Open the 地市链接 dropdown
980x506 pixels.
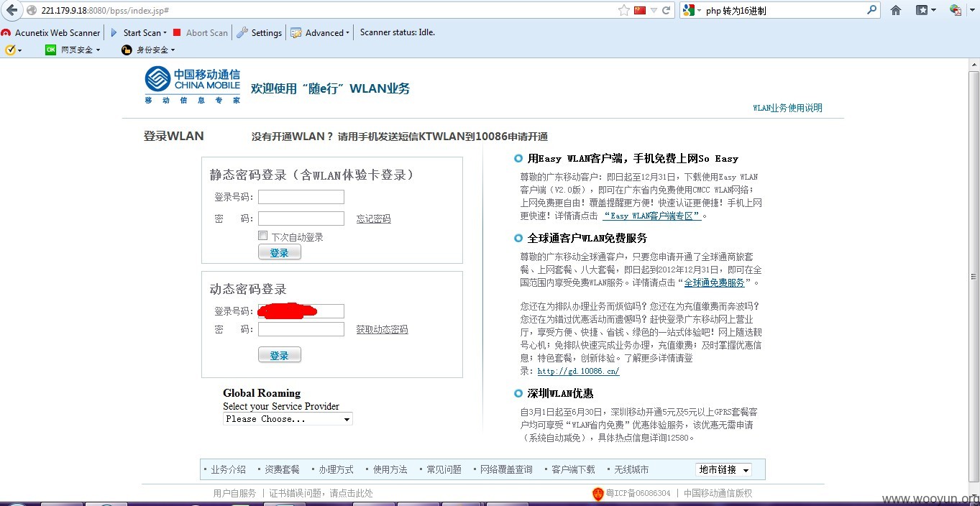(723, 469)
